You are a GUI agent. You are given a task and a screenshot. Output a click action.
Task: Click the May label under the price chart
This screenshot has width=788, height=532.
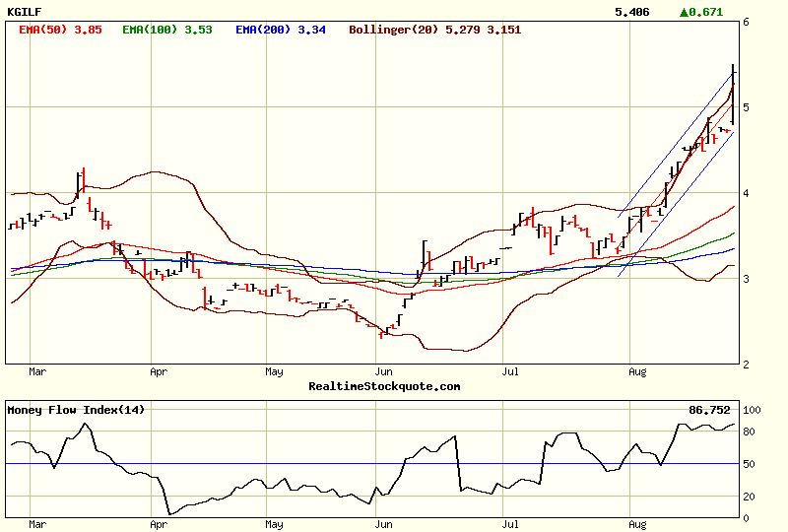(274, 371)
